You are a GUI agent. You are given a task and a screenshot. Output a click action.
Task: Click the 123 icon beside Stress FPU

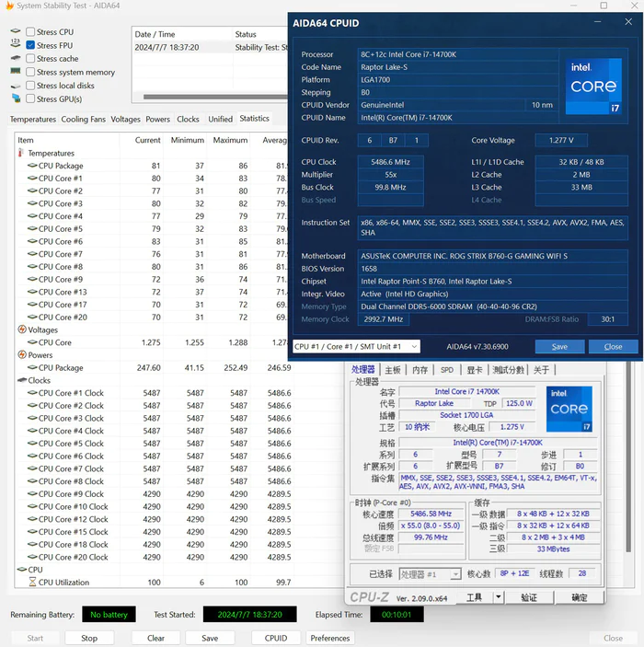[16, 42]
